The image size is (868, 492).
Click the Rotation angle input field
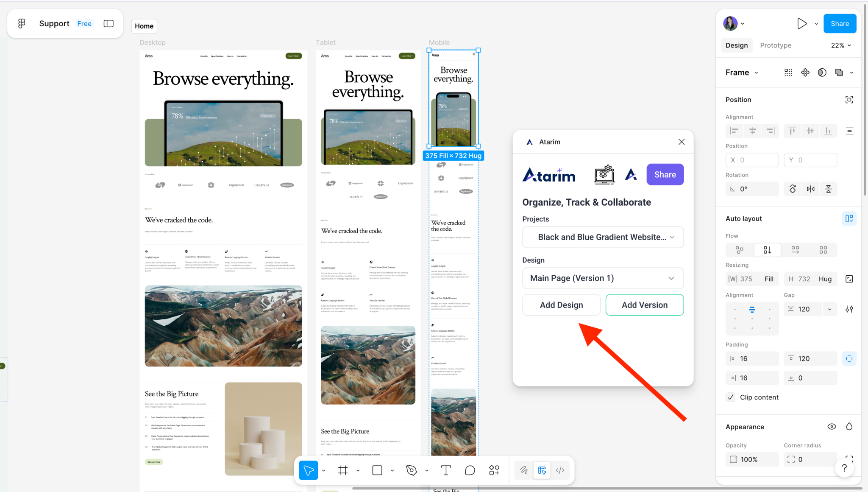click(752, 189)
